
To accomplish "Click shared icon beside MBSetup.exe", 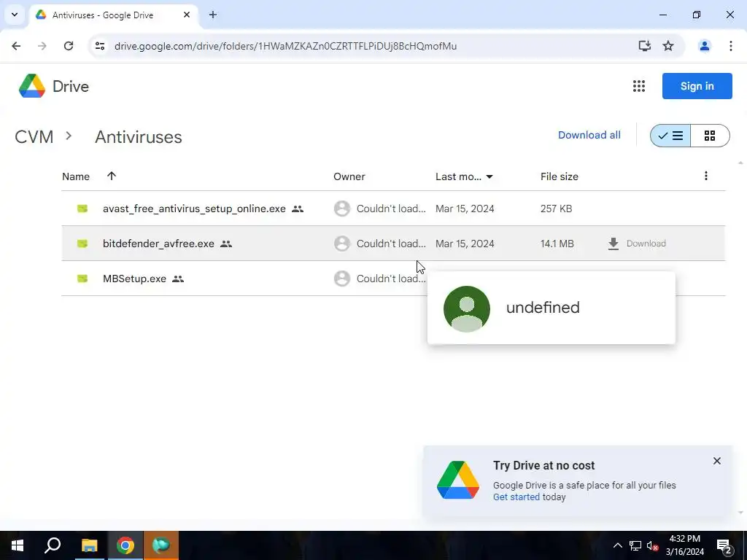I will point(178,279).
